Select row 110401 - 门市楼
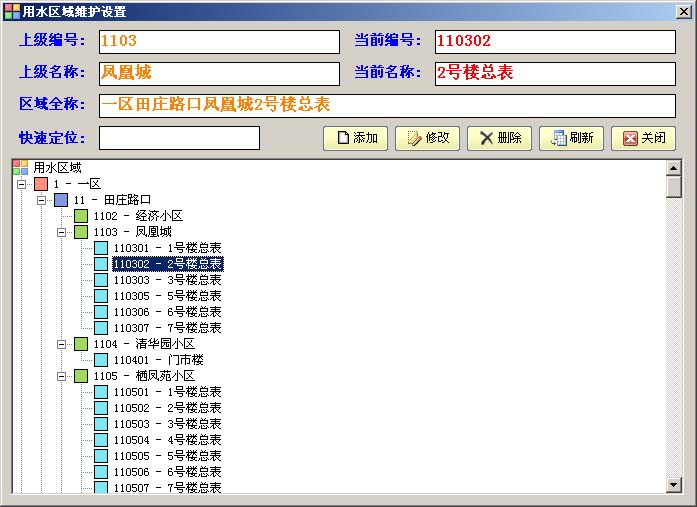 159,360
